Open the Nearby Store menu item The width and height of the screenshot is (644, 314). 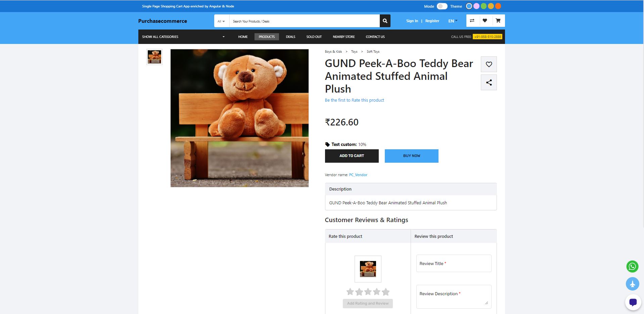click(x=343, y=37)
